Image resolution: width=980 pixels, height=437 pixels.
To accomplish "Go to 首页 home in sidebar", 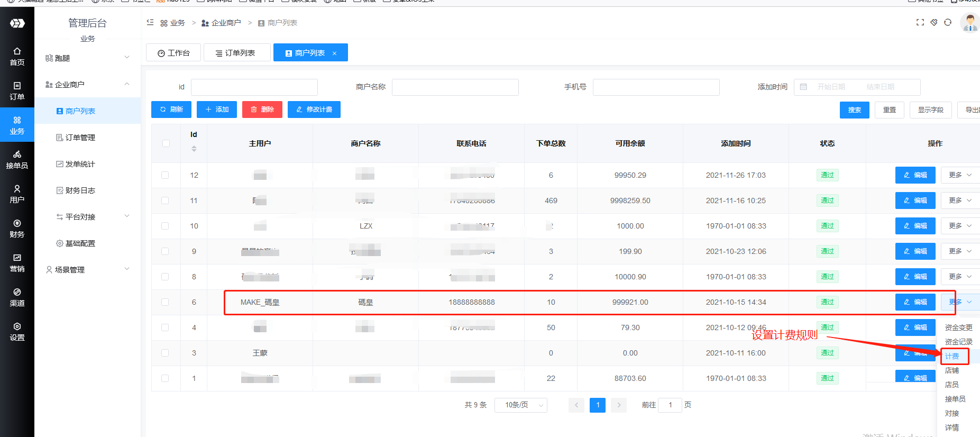I will coord(17,57).
